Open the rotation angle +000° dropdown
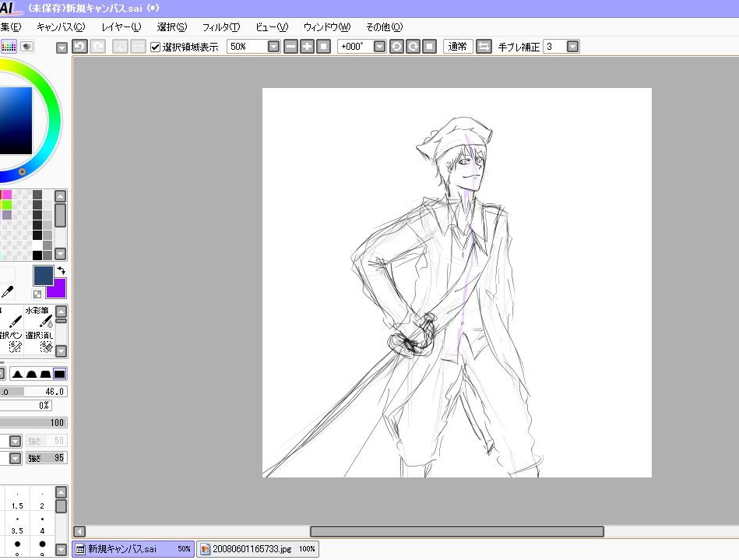This screenshot has height=560, width=739. [379, 47]
